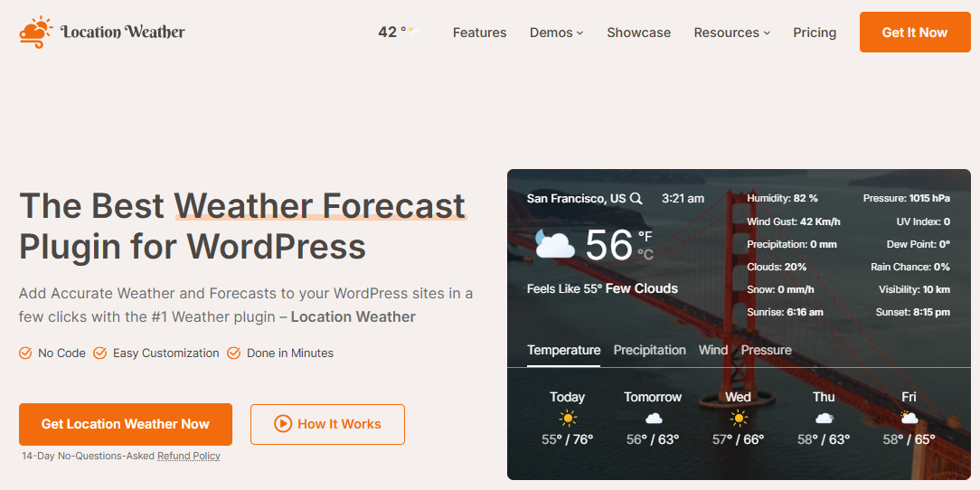The height and width of the screenshot is (490, 980).
Task: Click the sun icon under Today
Action: point(567,418)
